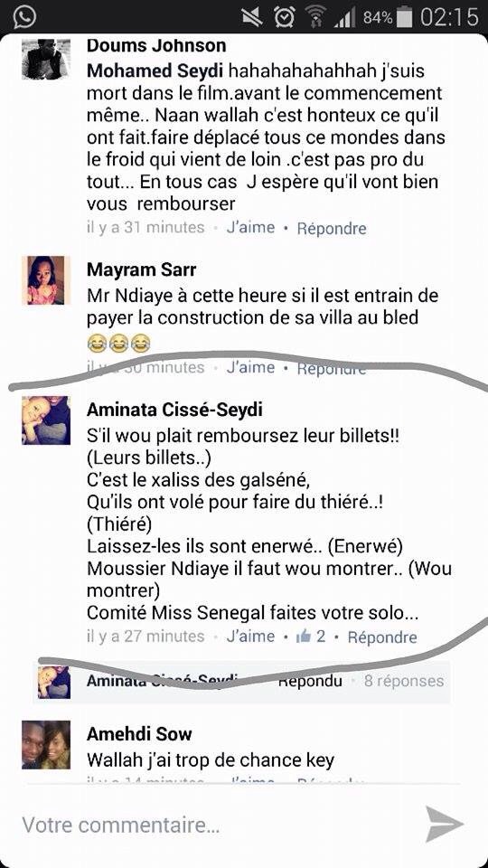Tap the mobile signal strength icon
This screenshot has height=868, width=488.
[x=344, y=17]
